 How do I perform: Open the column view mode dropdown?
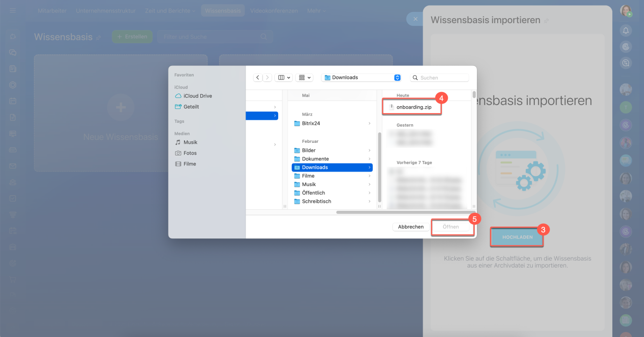tap(283, 77)
